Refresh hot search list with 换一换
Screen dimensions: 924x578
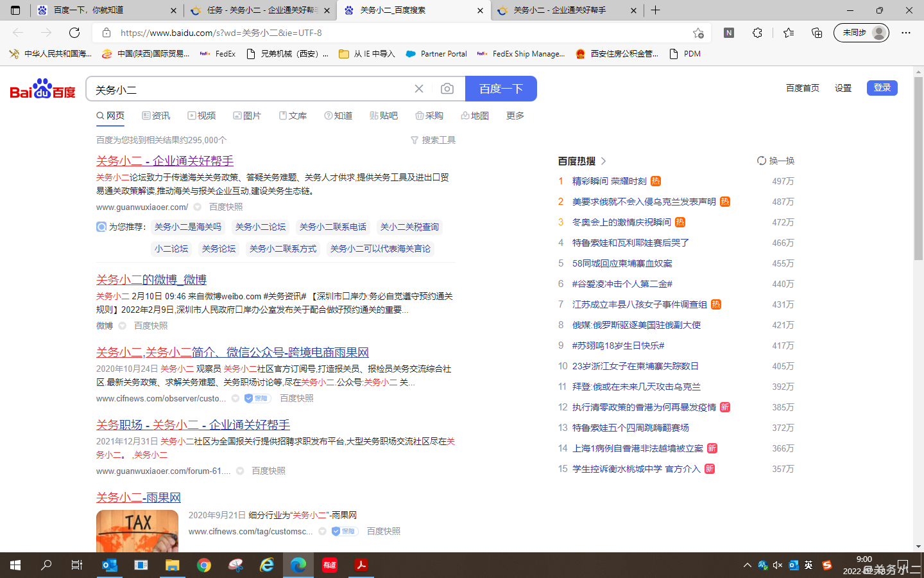[776, 161]
